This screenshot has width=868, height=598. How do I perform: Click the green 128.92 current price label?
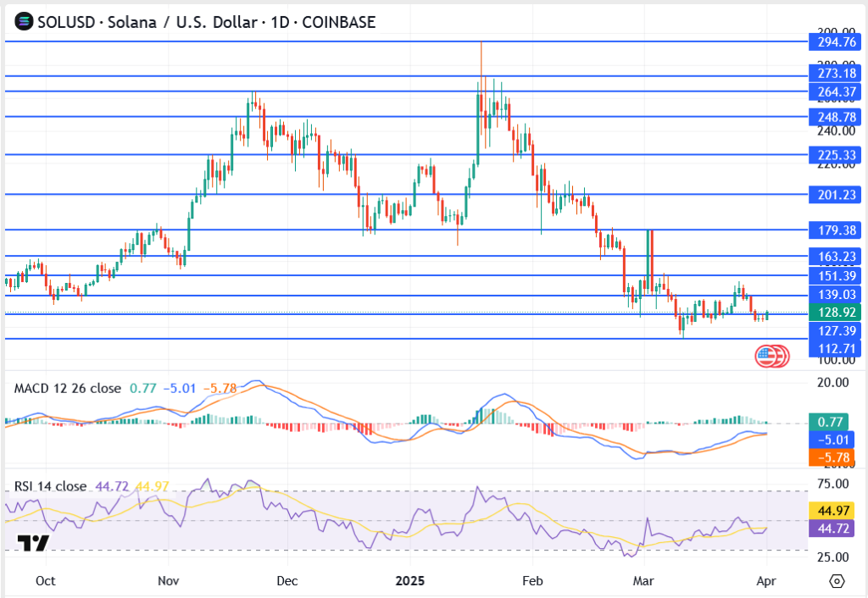(x=834, y=312)
